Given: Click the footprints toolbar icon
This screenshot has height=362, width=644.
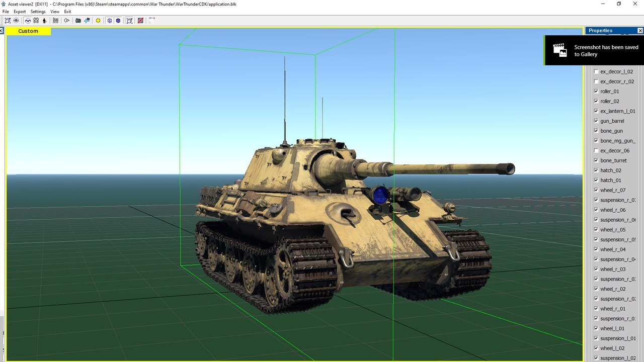Looking at the screenshot, I should click(36, 21).
